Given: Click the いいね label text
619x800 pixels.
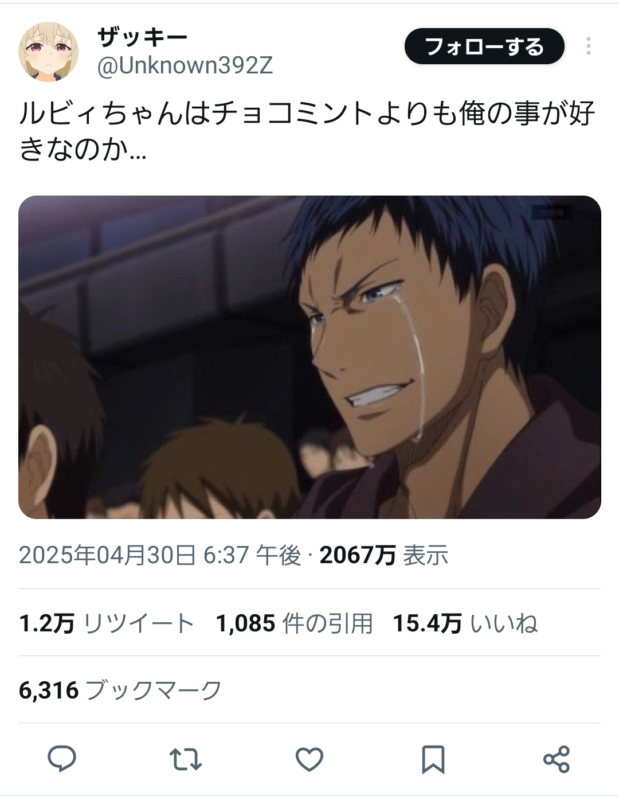Looking at the screenshot, I should (x=504, y=623).
